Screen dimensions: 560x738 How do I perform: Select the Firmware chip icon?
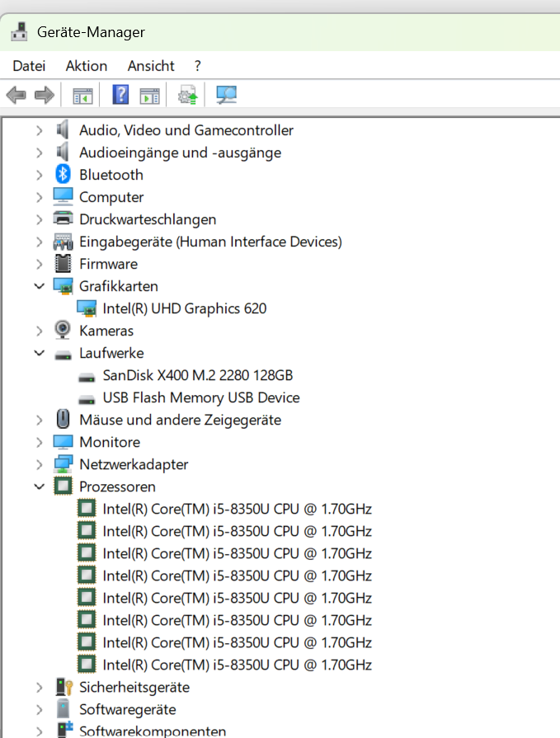[x=63, y=264]
